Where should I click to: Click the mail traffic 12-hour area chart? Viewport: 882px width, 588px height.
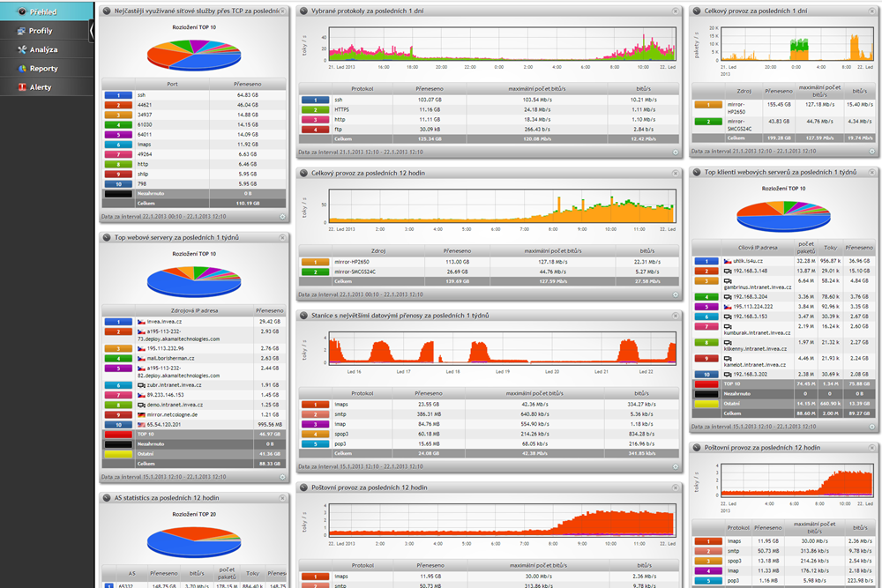pyautogui.click(x=502, y=519)
